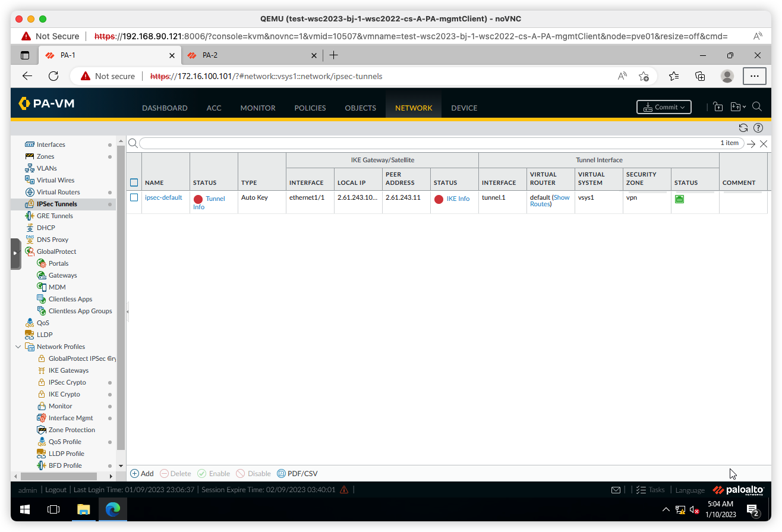The height and width of the screenshot is (532, 782).
Task: Open Zone Protection profile entry
Action: pyautogui.click(x=71, y=430)
